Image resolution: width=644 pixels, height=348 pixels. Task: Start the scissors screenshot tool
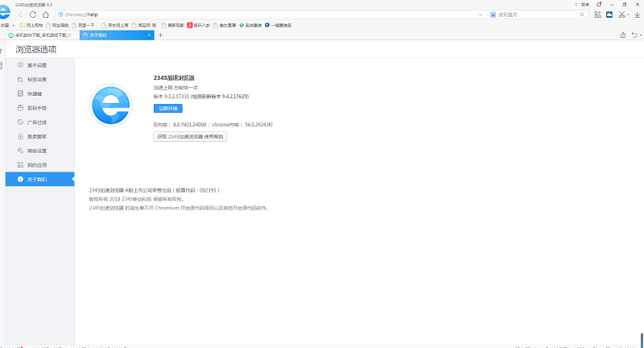(x=621, y=14)
